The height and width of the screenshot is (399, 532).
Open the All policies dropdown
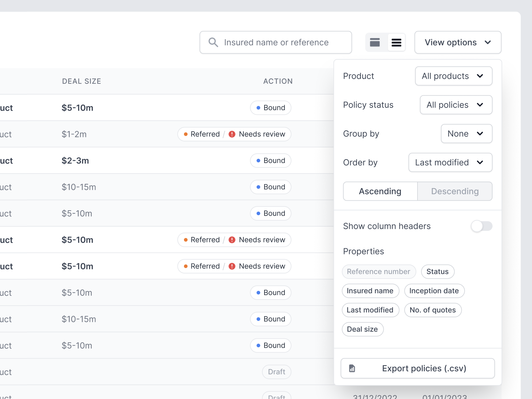(456, 105)
